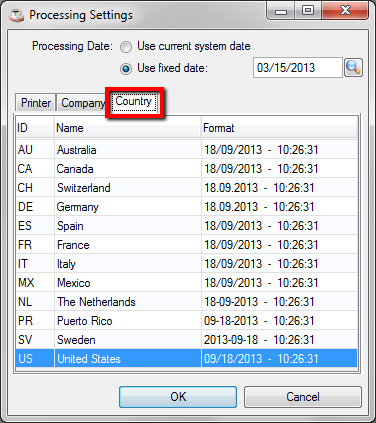The width and height of the screenshot is (376, 423).
Task: Switch to the Printer tab
Action: point(36,103)
